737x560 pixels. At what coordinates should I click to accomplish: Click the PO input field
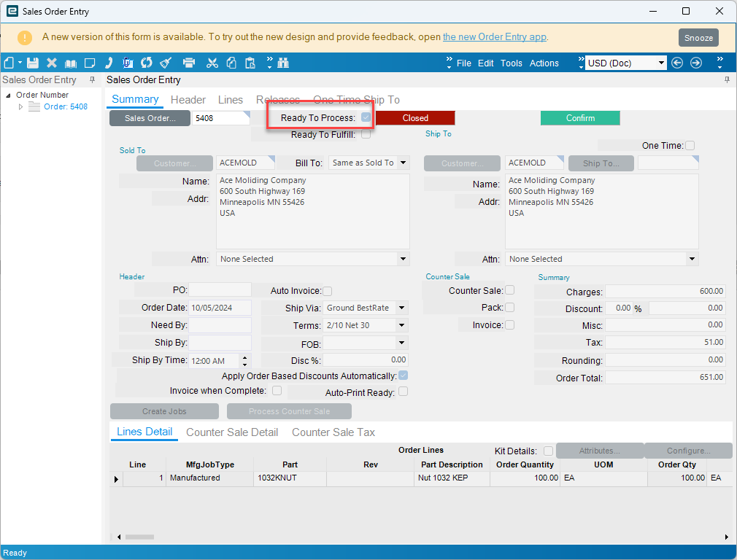click(x=220, y=290)
